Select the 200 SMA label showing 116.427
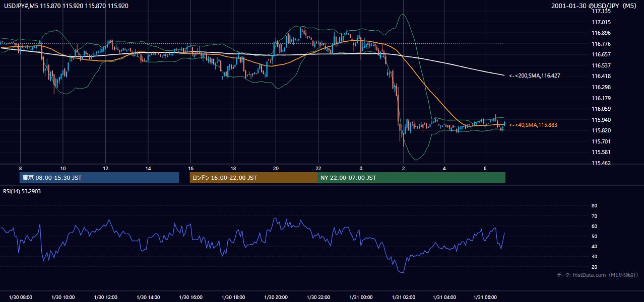This screenshot has width=644, height=302. 535,75
